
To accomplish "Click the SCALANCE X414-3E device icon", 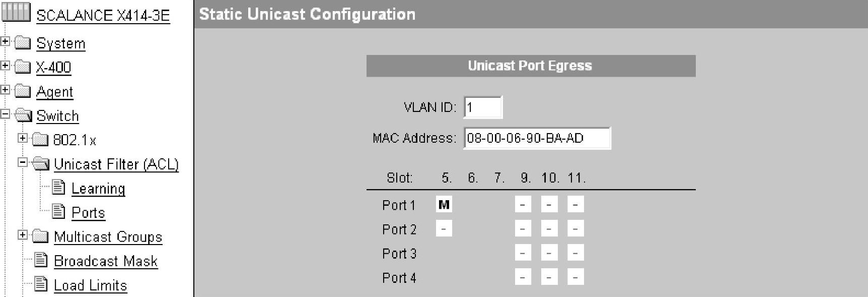I will coord(16,12).
